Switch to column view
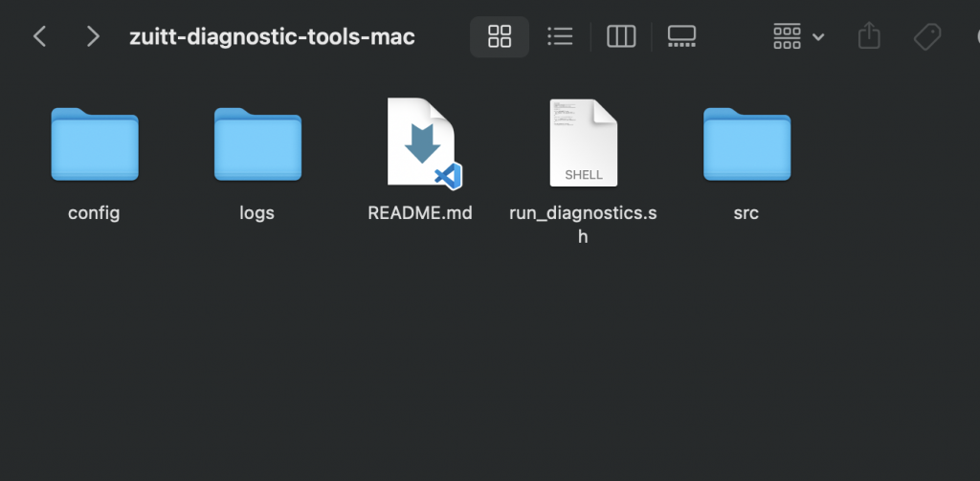Viewport: 980px width, 481px height. 621,36
